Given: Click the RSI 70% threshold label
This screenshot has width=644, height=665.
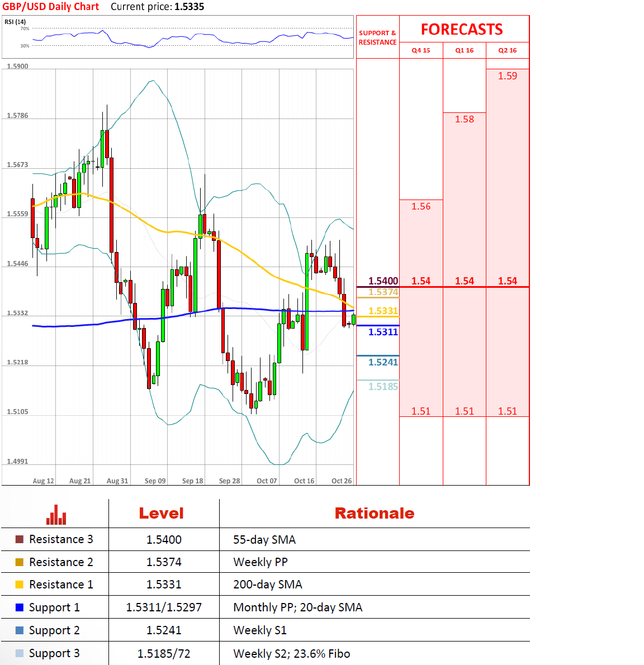Looking at the screenshot, I should click(x=25, y=28).
